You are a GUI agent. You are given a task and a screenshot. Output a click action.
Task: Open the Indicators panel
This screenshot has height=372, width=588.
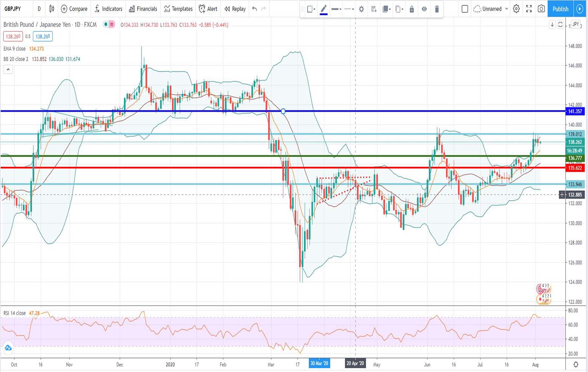pos(108,9)
